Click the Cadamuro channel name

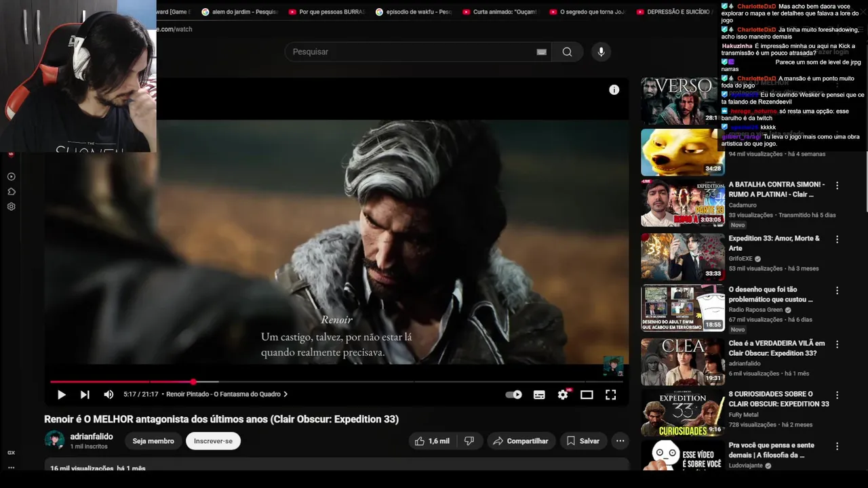743,205
